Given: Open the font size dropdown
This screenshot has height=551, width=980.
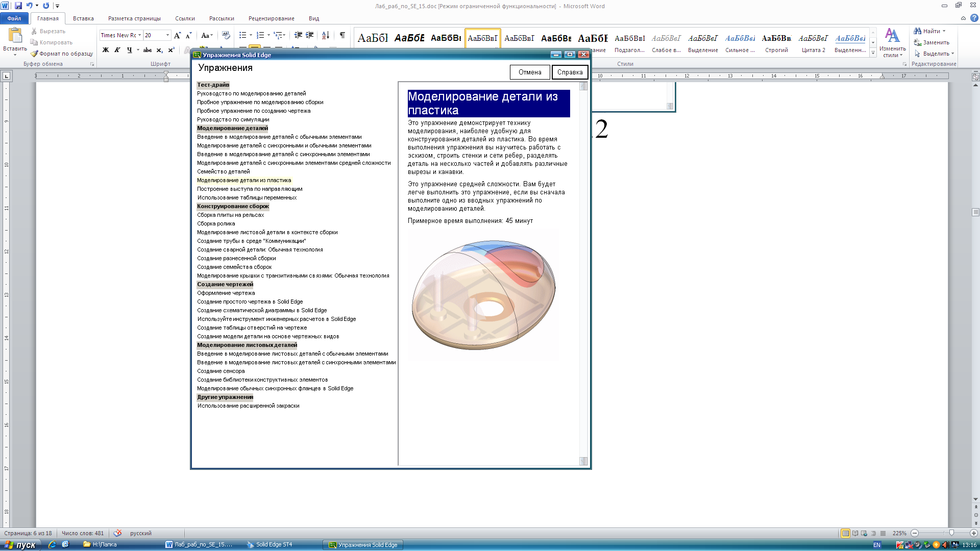Looking at the screenshot, I should 167,35.
